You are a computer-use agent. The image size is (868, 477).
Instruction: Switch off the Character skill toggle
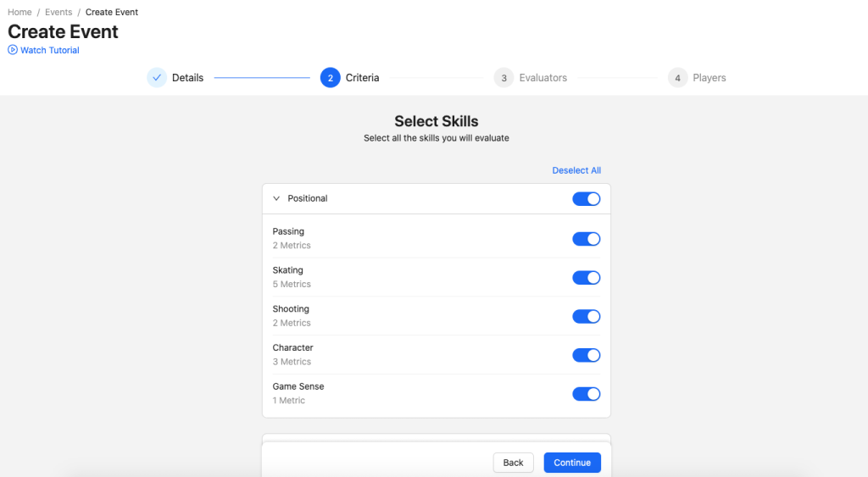586,355
